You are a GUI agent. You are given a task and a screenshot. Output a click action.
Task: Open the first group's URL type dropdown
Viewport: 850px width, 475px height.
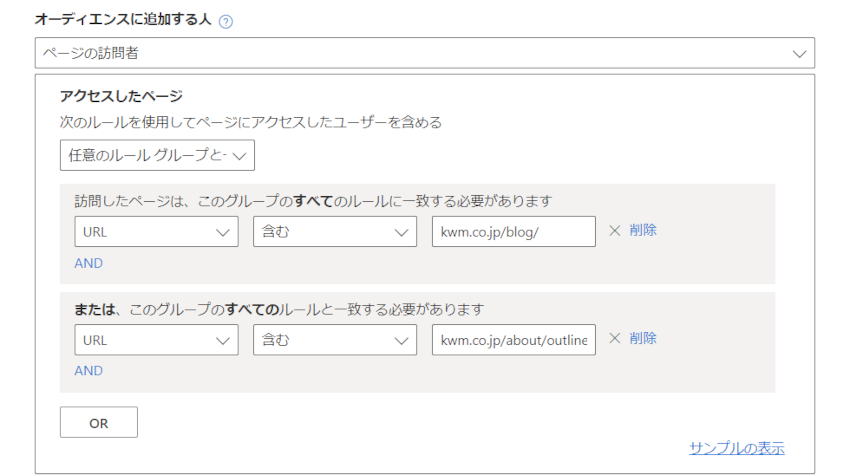[157, 232]
